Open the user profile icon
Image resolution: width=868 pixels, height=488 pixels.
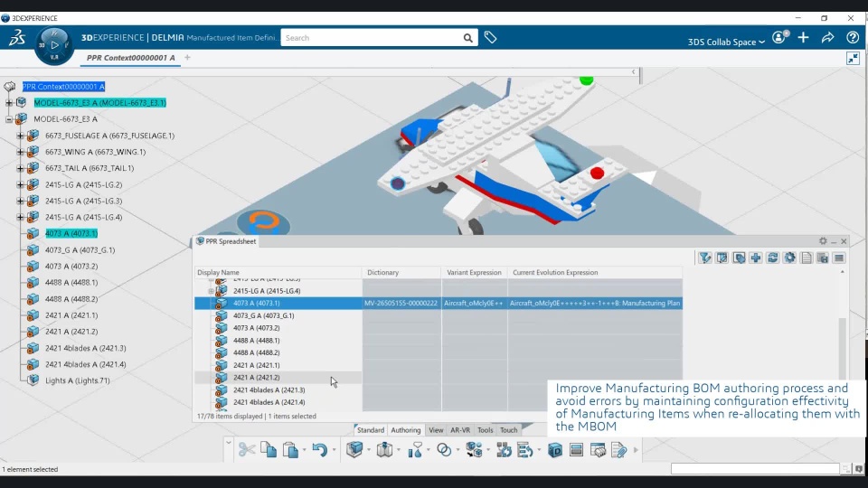tap(778, 38)
